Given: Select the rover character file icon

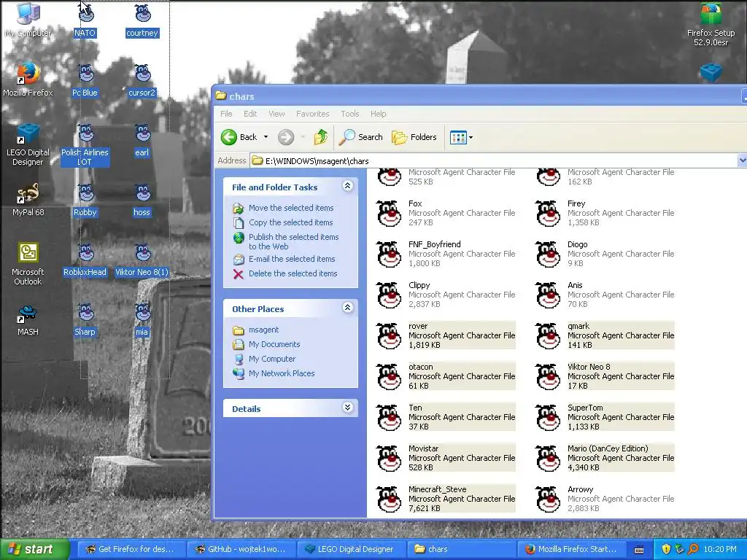Looking at the screenshot, I should coord(390,335).
